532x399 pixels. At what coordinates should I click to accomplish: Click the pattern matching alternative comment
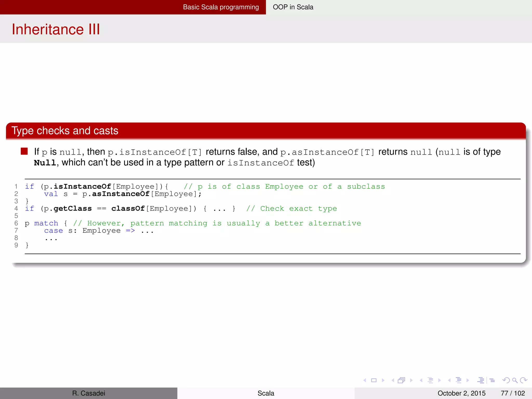click(x=217, y=223)
